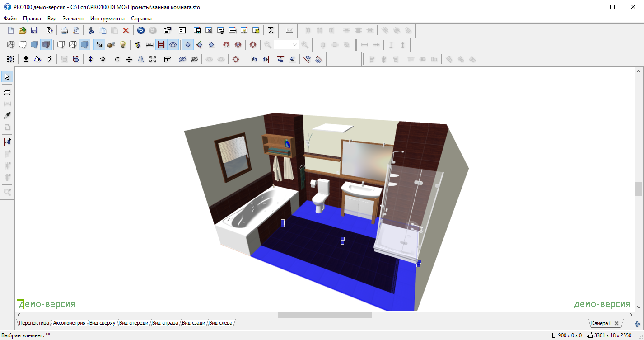Viewport: 644px width, 340px height.
Task: Open the Инструменты menu
Action: (x=107, y=19)
